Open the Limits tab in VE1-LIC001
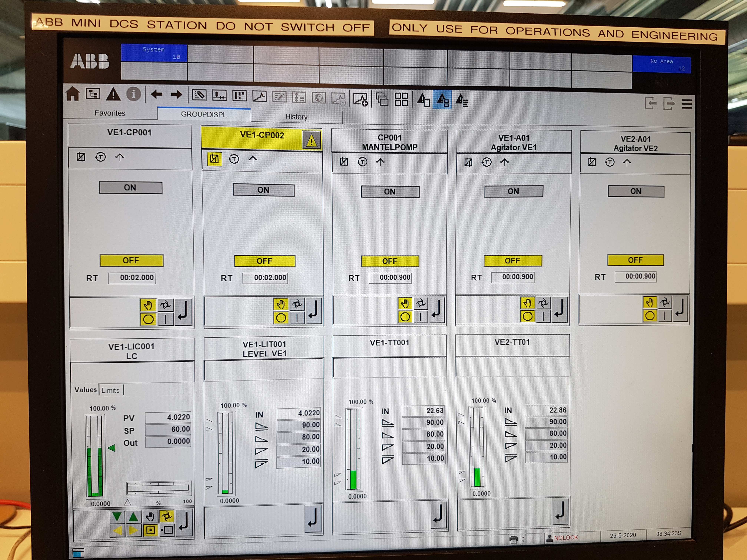 110,390
